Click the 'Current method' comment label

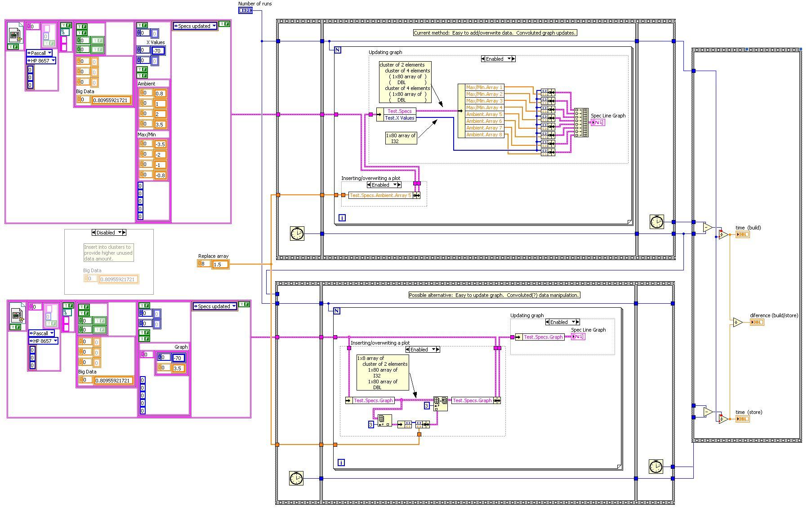(495, 33)
